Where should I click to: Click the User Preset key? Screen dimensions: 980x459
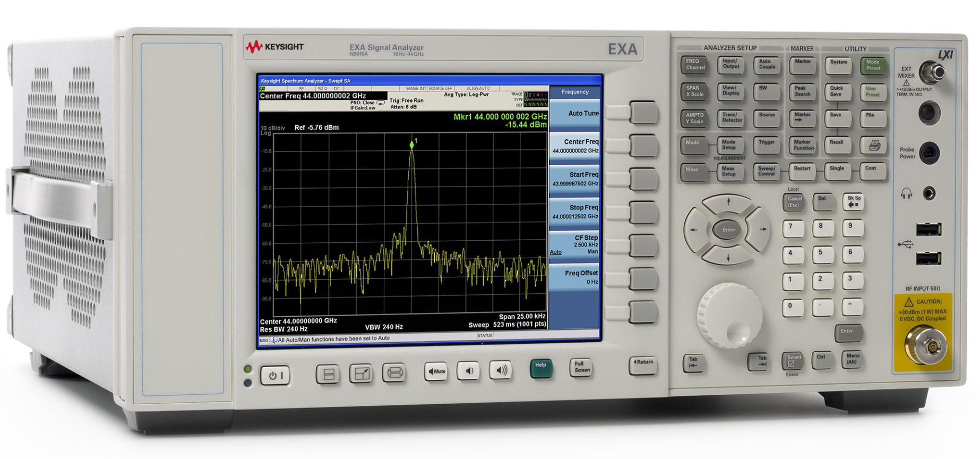pyautogui.click(x=872, y=92)
